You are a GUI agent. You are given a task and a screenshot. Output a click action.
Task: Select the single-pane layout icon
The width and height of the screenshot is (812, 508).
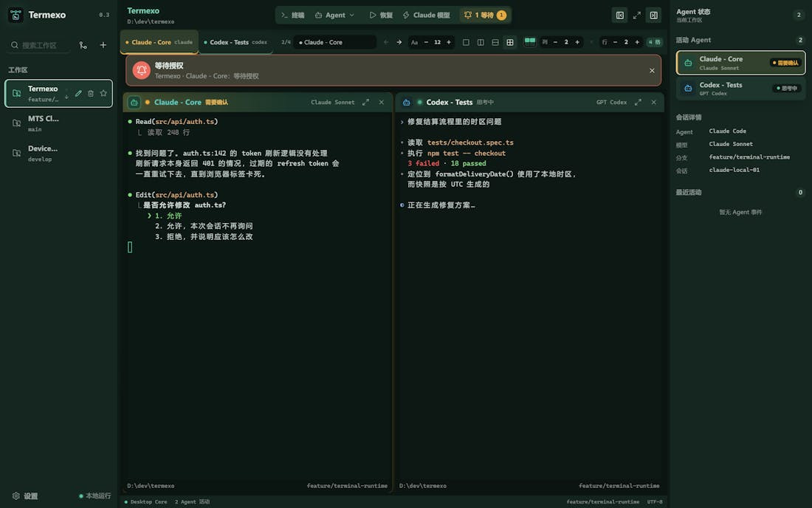tap(466, 42)
